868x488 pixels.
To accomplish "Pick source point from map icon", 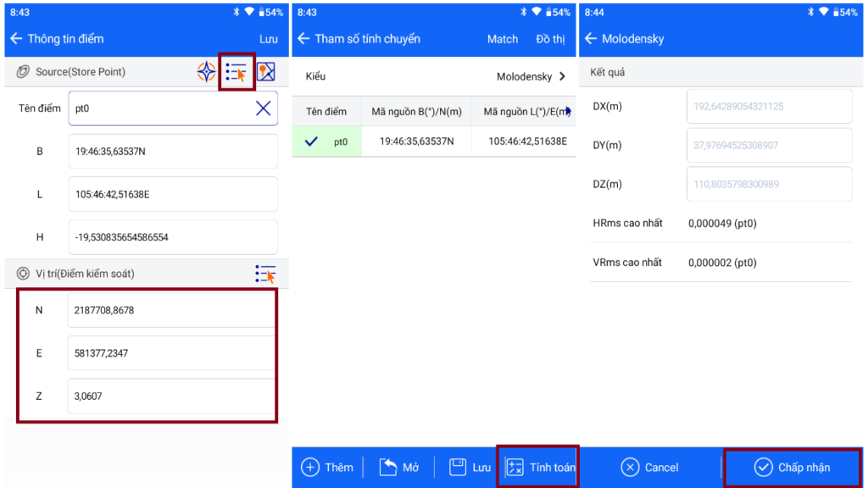I will 267,71.
